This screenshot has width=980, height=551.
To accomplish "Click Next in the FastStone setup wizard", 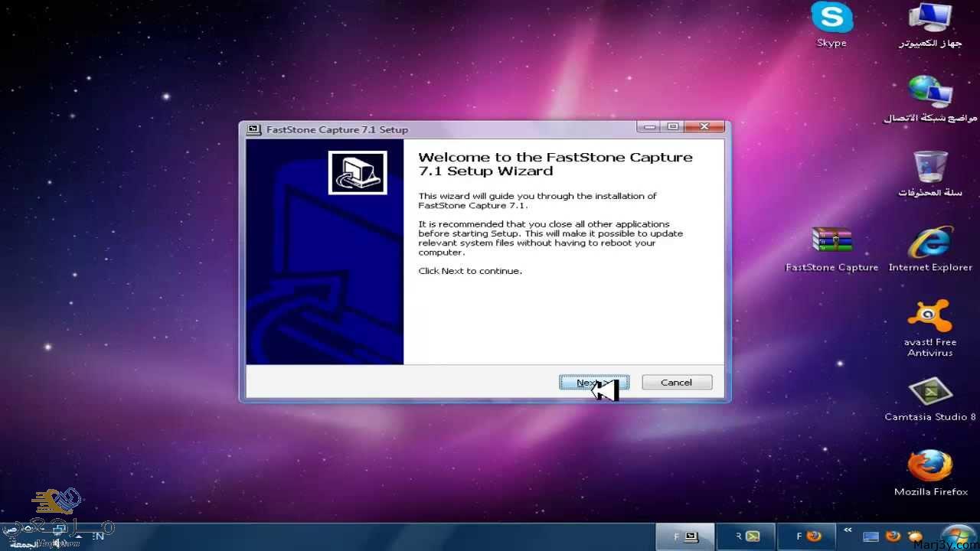I will click(x=594, y=382).
